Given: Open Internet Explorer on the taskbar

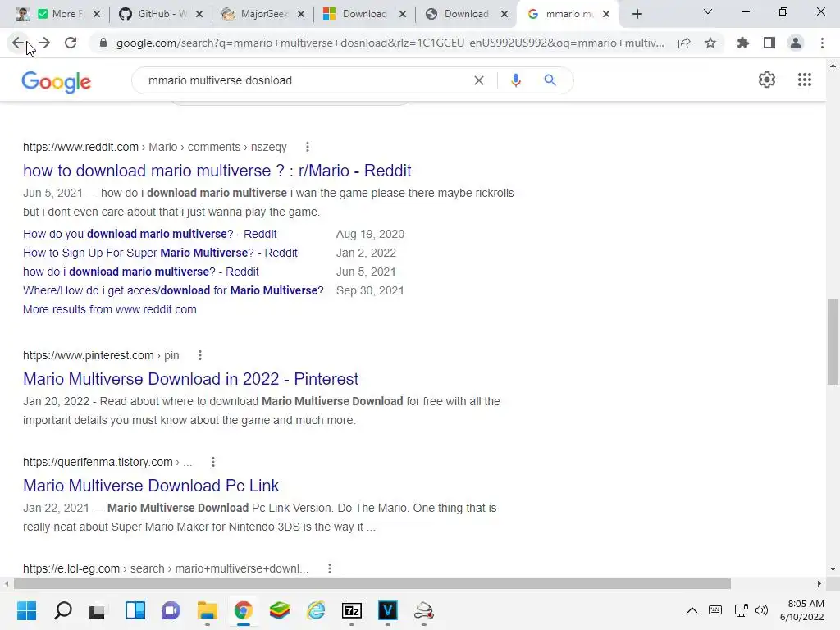Looking at the screenshot, I should pyautogui.click(x=316, y=610).
